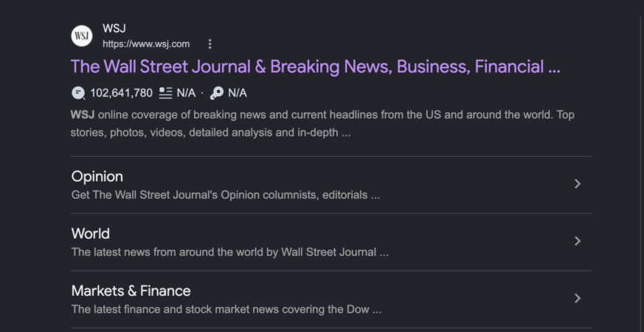Click the 102,641,780 traffic value

point(121,93)
